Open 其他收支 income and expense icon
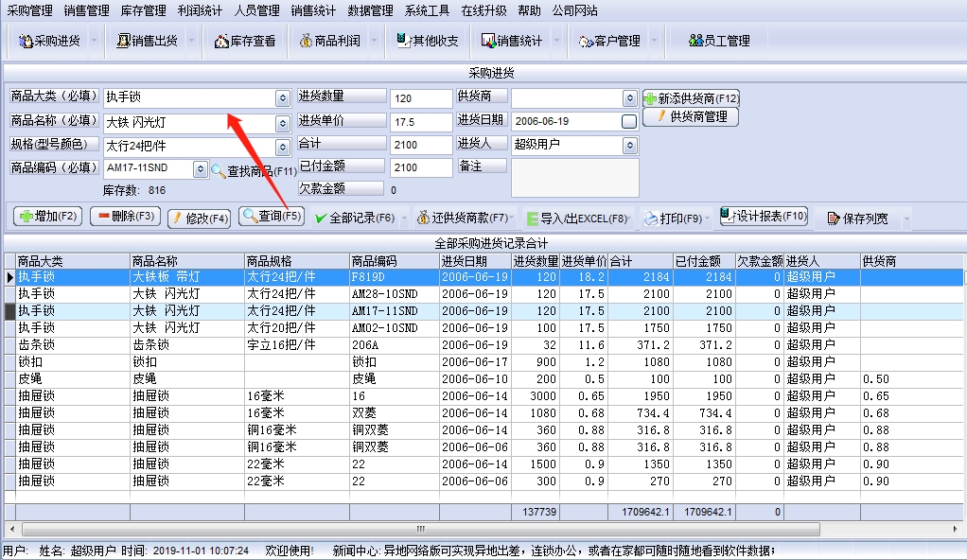Viewport: 967px width, 560px height. [403, 41]
